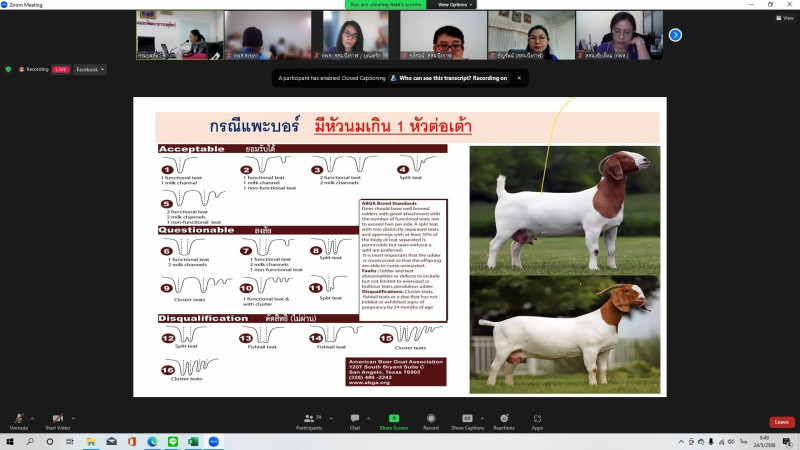This screenshot has height=450, width=800.
Task: Expand audio options arrow beside Unmute
Action: pos(32,417)
